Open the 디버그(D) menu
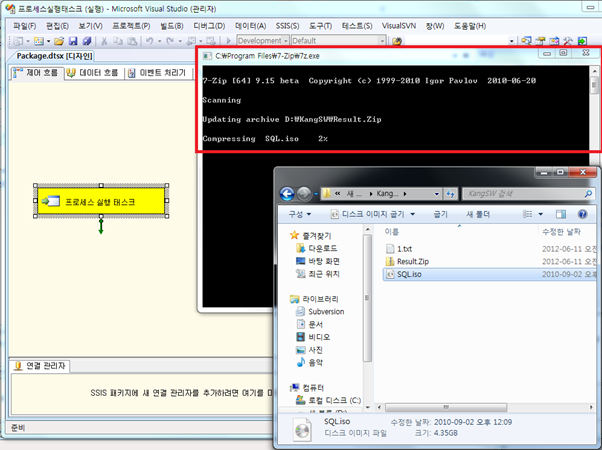Image resolution: width=602 pixels, height=450 pixels. pyautogui.click(x=209, y=26)
